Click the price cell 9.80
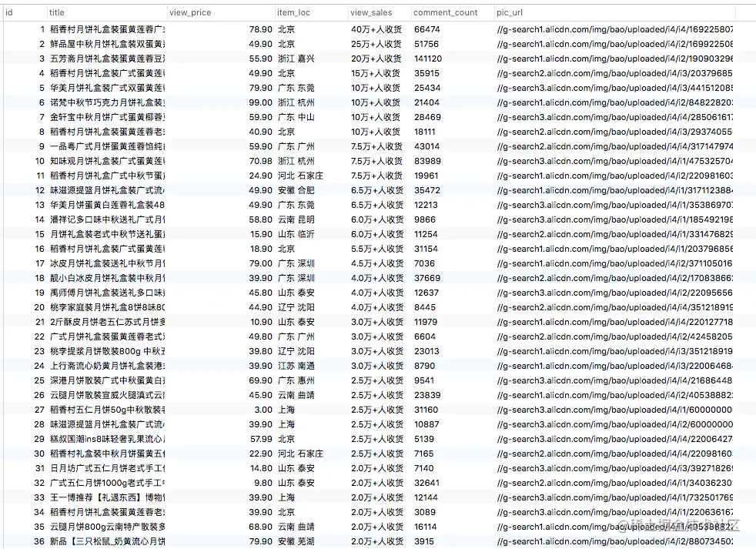 [263, 483]
